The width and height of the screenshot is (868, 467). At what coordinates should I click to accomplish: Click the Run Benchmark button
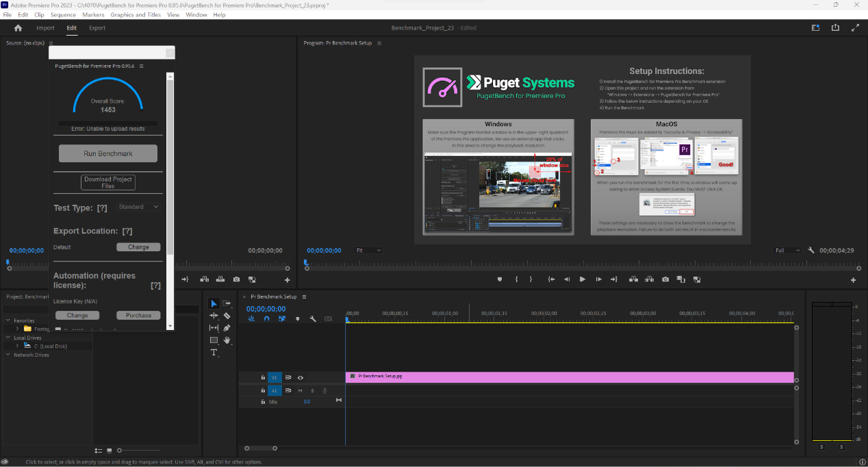108,153
